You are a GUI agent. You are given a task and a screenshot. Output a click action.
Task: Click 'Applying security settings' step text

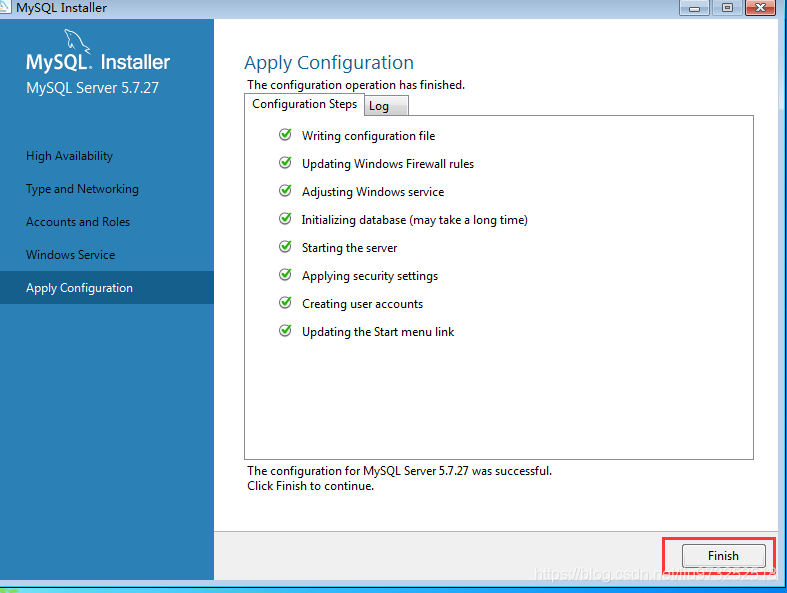pyautogui.click(x=370, y=276)
